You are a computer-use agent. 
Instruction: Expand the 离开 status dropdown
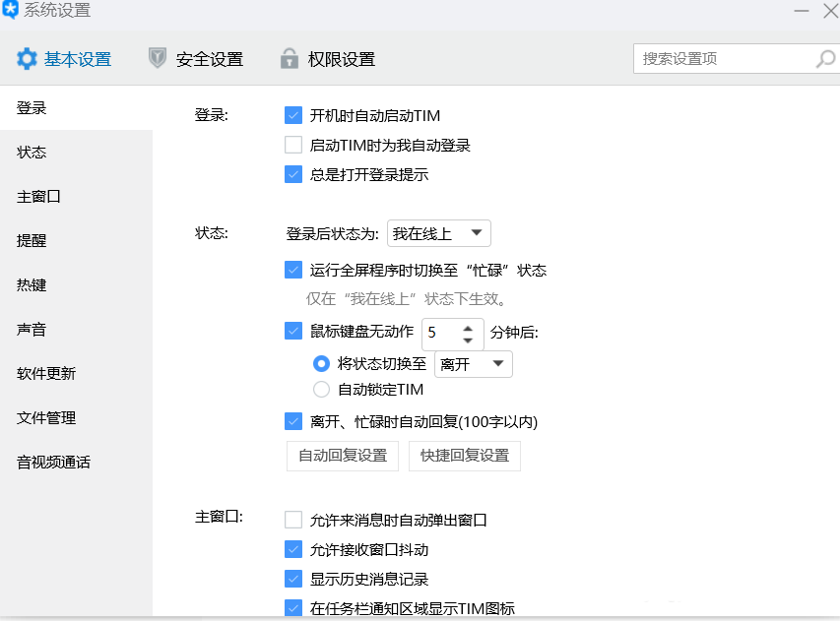(x=474, y=364)
